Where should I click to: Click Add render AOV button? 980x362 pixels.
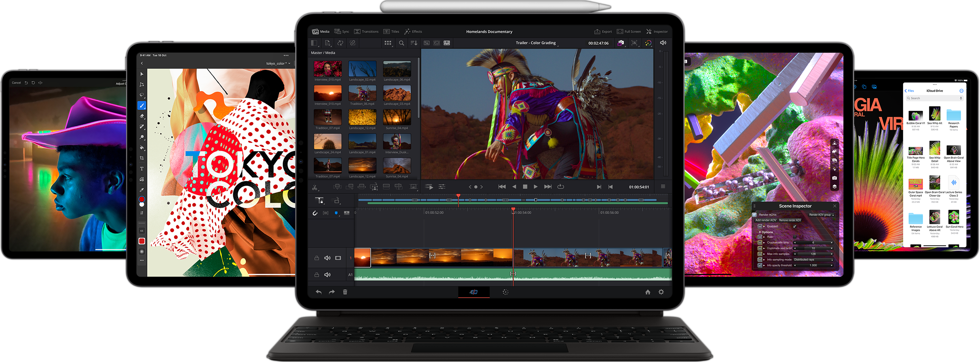766,220
